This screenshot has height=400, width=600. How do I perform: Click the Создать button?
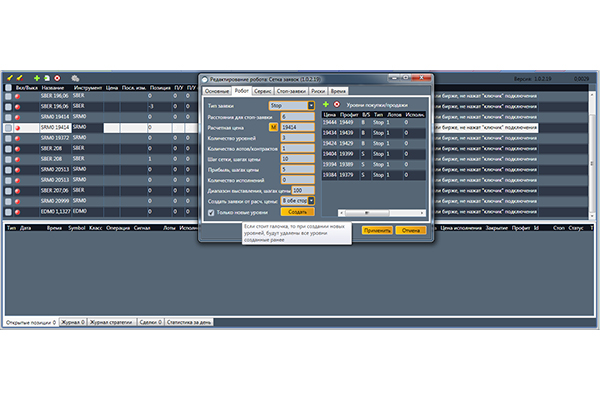point(298,212)
